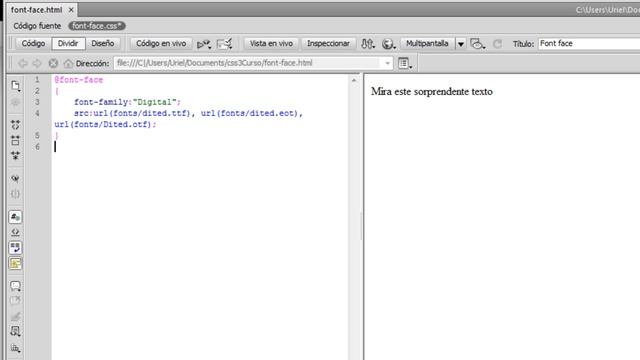The height and width of the screenshot is (360, 640).
Task: Switch to Dividir split view
Action: (68, 43)
